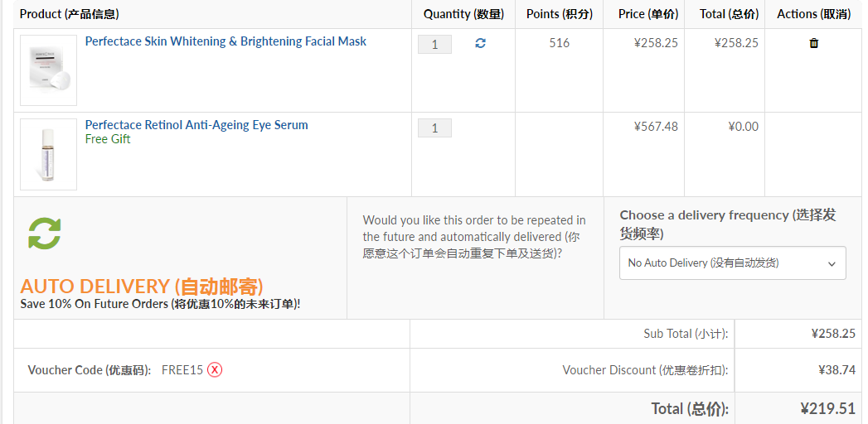Delete Facial Mask using the trash icon
Screen dimensions: 868x424
tap(814, 43)
